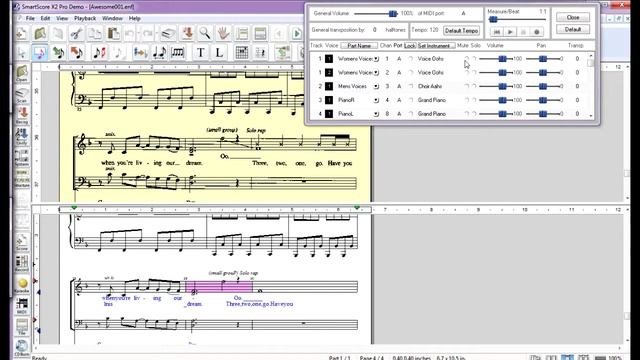Screen dimensions: 640x360
Task: Open first Womens Voices part name dropdown
Action: [x=376, y=59]
